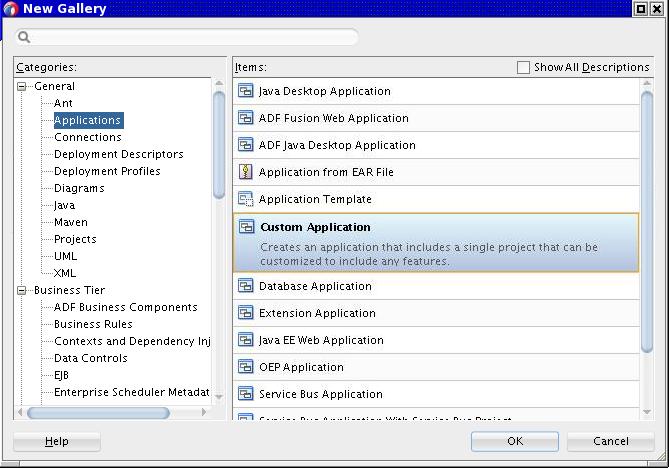
Task: Click the Java Desktop Application icon
Action: pos(246,91)
